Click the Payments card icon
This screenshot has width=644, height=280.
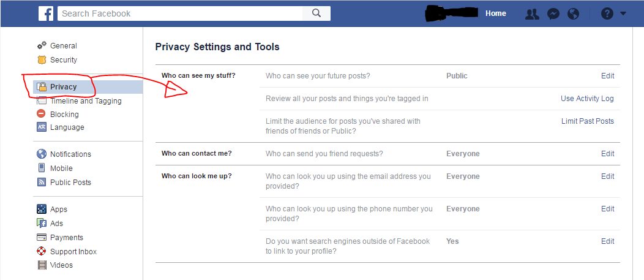tap(42, 237)
